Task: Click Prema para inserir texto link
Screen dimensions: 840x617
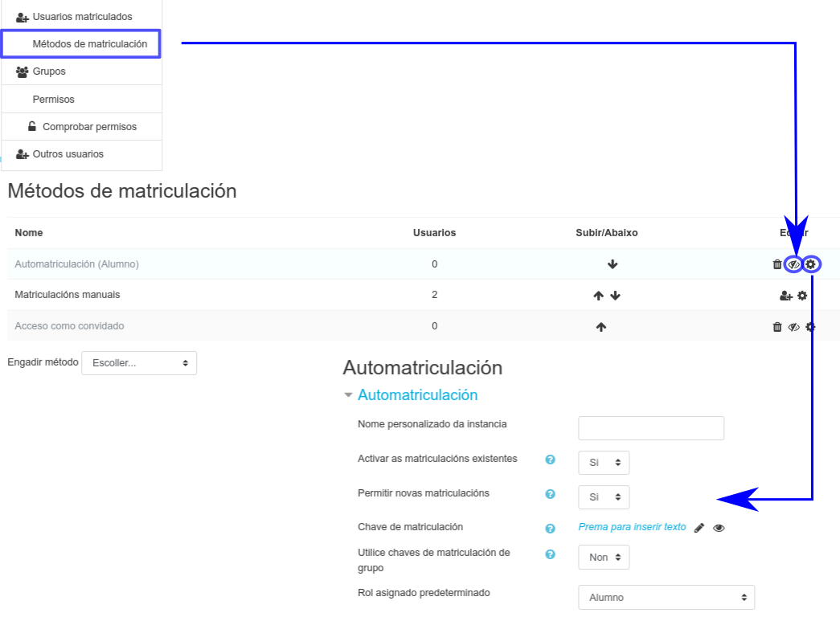Action: pos(632,527)
